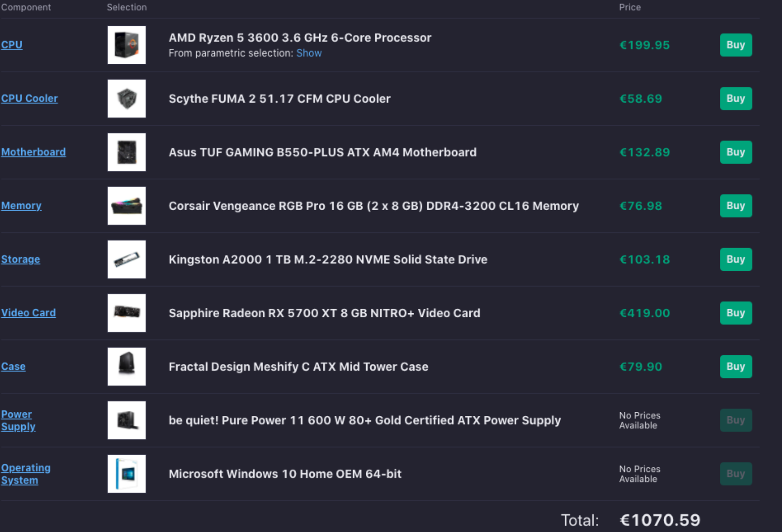
Task: Open the Sapphire RX 5700 XT thumbnail
Action: [126, 313]
